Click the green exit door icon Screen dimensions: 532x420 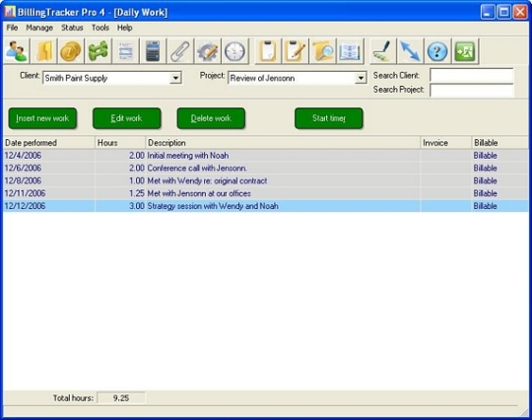pos(464,51)
